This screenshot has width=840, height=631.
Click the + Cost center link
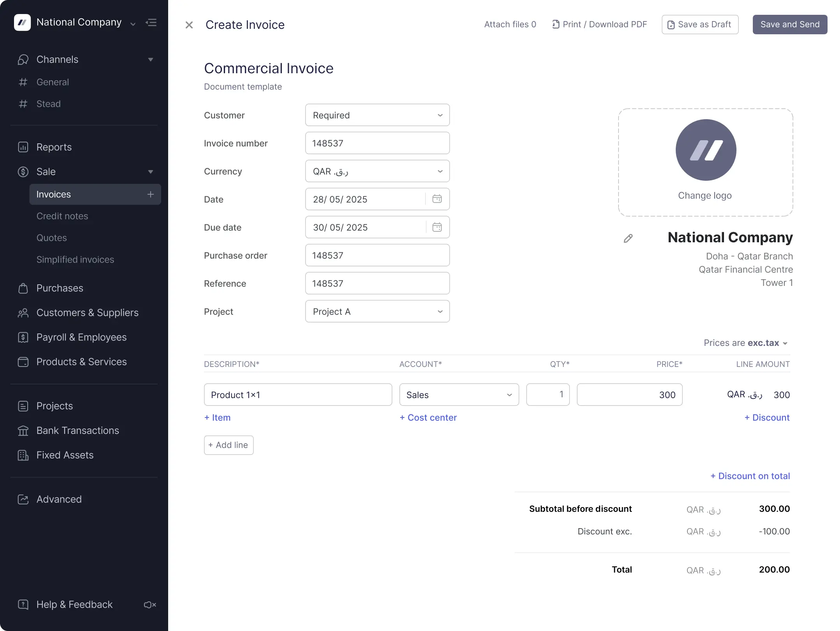(x=428, y=418)
